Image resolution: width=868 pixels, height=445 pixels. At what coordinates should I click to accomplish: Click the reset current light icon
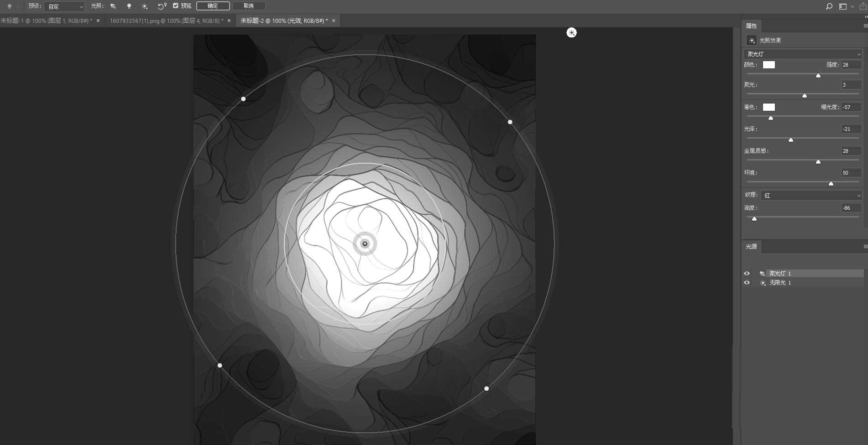[162, 6]
